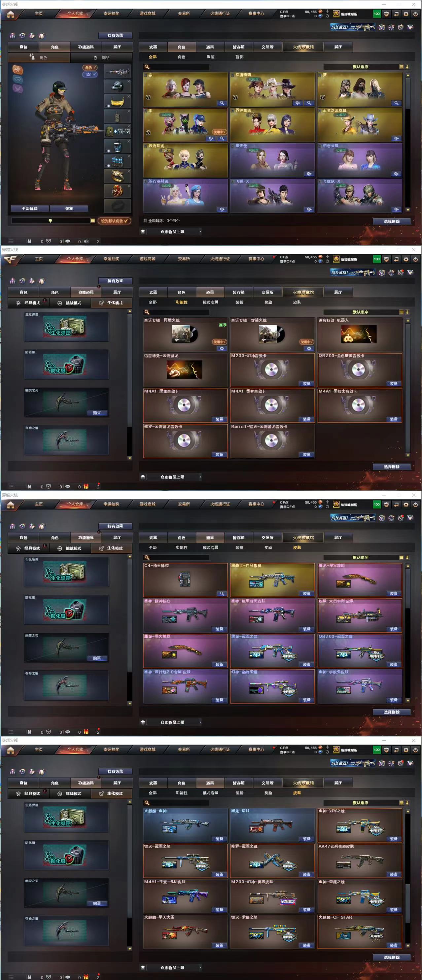
Task: Toggle 使用中 on 音乐专辑·再燃火线
Action: click(220, 342)
